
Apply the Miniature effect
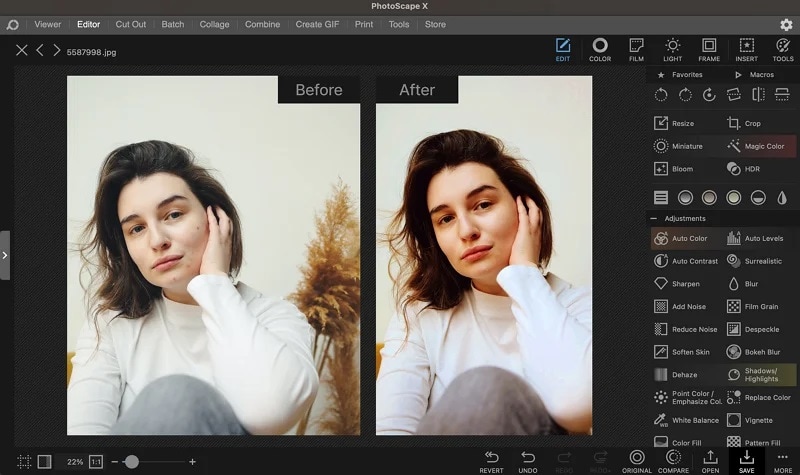tap(678, 146)
